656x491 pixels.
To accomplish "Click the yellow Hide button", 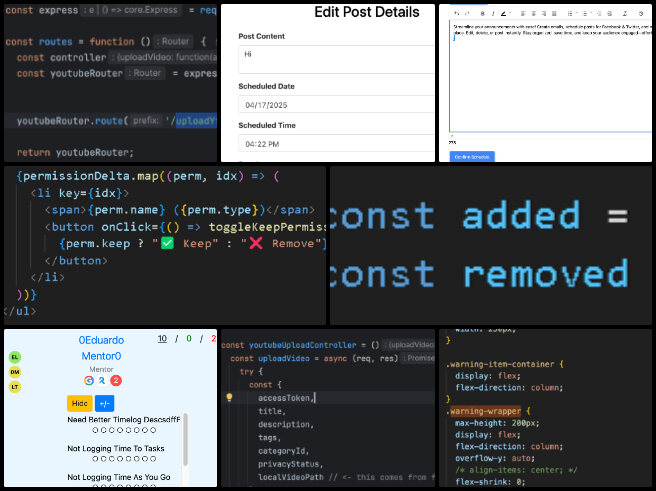I will (x=79, y=403).
